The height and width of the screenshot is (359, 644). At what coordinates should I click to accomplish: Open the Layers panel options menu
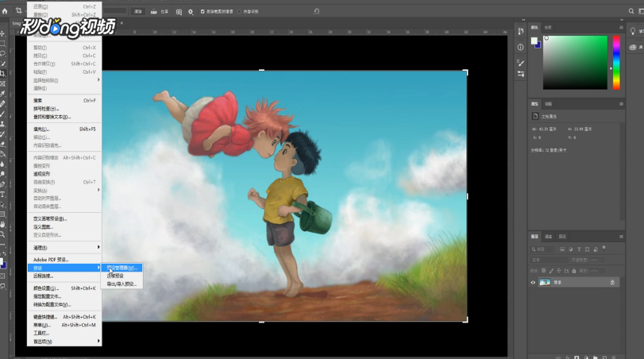click(x=621, y=237)
